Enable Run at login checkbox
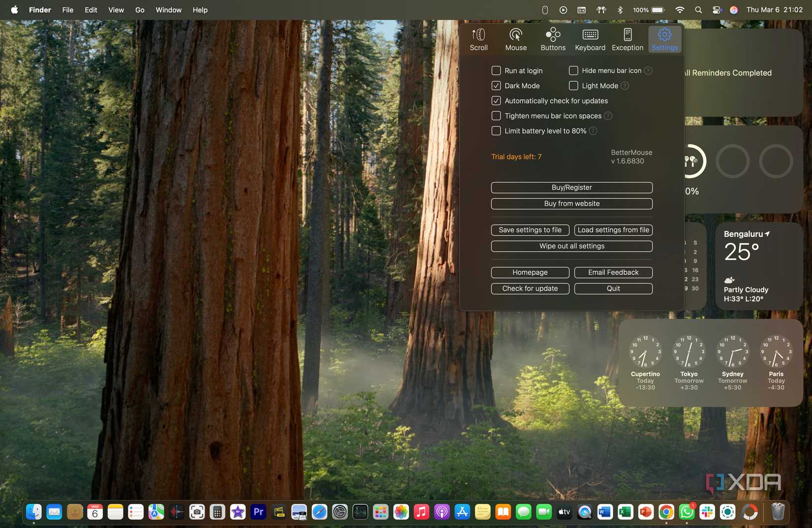 (x=496, y=70)
